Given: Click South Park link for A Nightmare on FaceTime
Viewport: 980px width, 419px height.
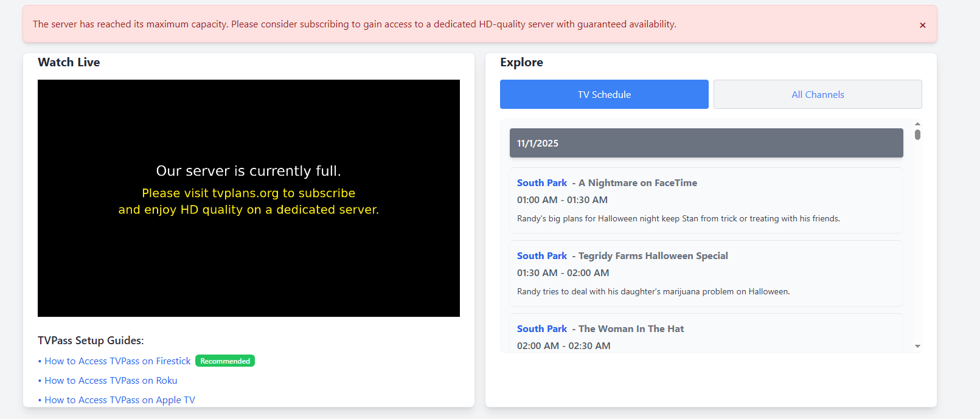Looking at the screenshot, I should tap(542, 182).
